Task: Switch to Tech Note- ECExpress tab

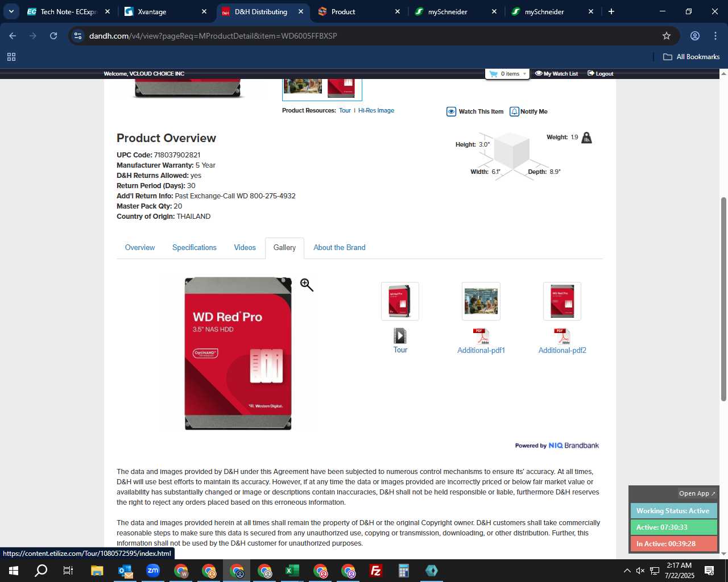Action: (x=68, y=11)
